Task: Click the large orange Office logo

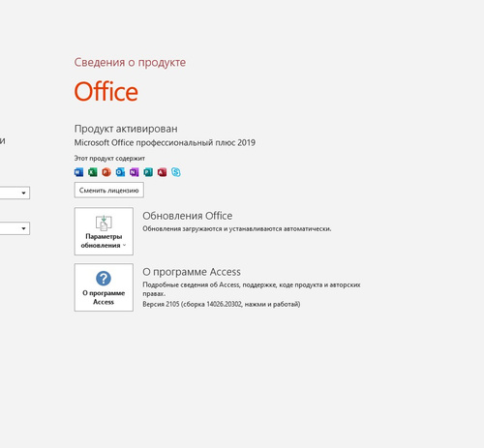Action: tap(106, 91)
